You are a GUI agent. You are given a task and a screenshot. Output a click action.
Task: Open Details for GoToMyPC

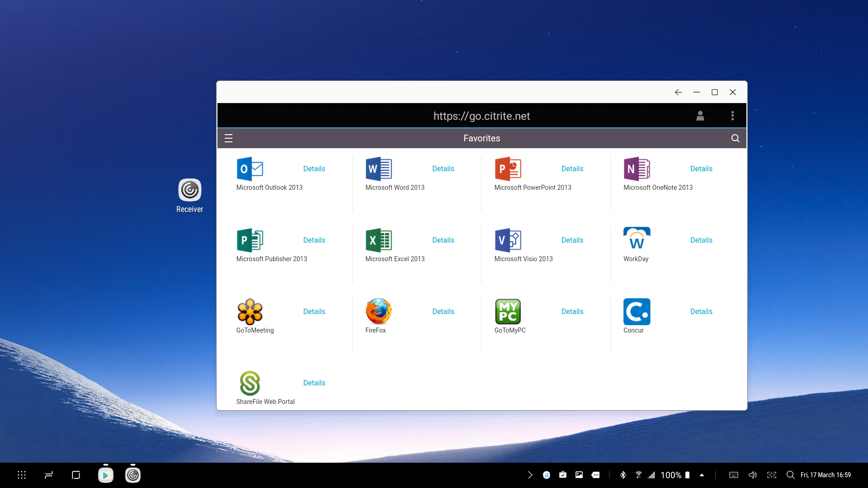572,312
